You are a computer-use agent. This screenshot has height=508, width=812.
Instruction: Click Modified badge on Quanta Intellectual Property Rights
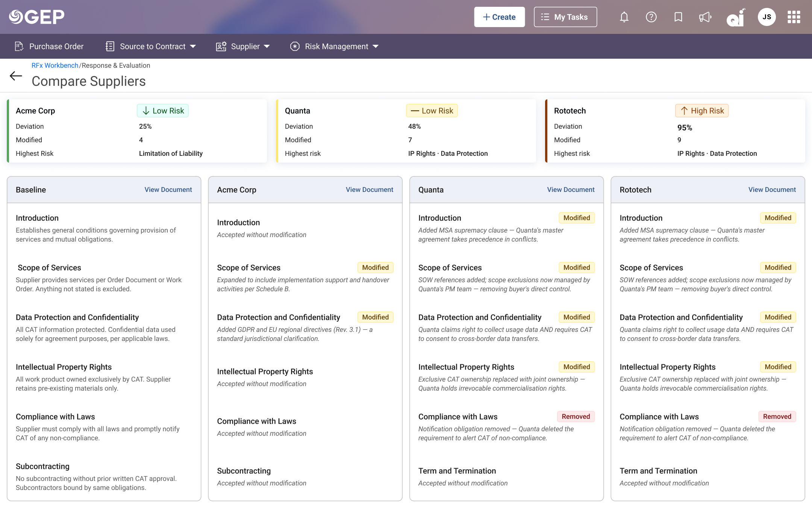pos(577,367)
